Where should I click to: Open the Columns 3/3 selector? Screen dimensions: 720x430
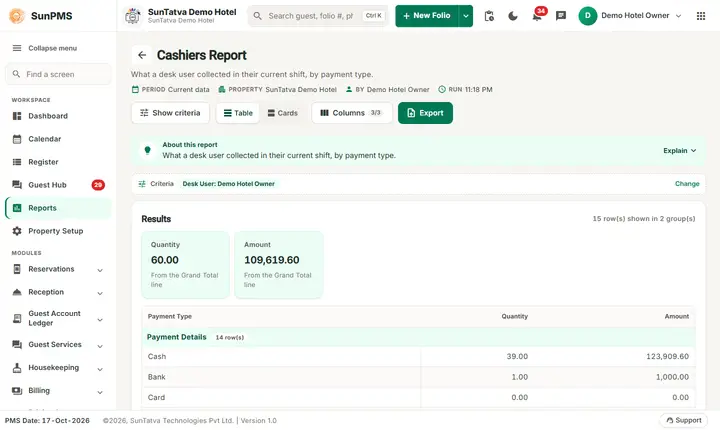point(352,113)
